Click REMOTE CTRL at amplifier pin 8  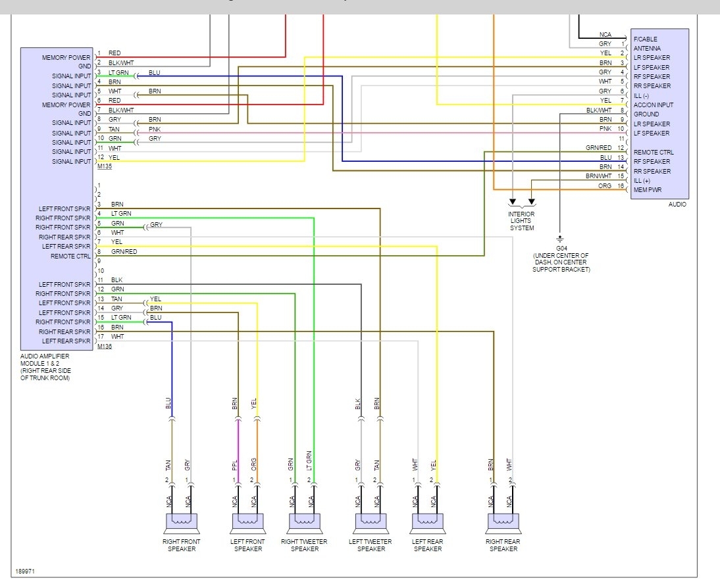pos(70,256)
